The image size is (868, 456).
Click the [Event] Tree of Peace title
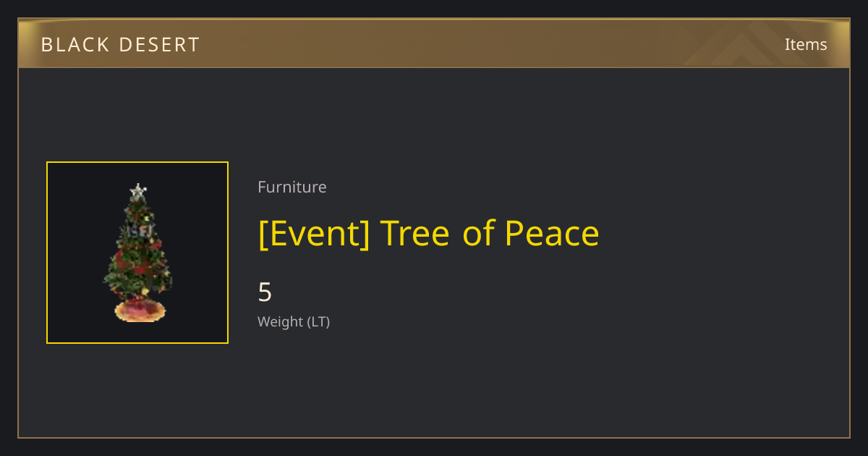429,233
